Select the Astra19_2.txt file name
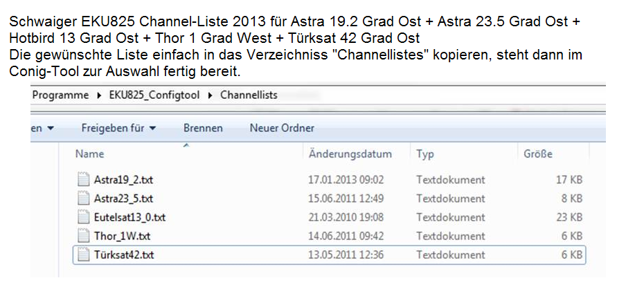The width and height of the screenshot is (644, 296). pos(123,181)
